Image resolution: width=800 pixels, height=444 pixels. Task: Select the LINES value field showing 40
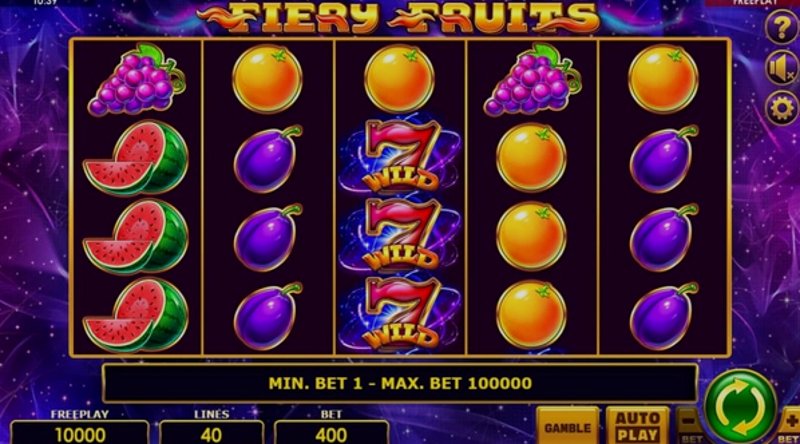(x=211, y=433)
